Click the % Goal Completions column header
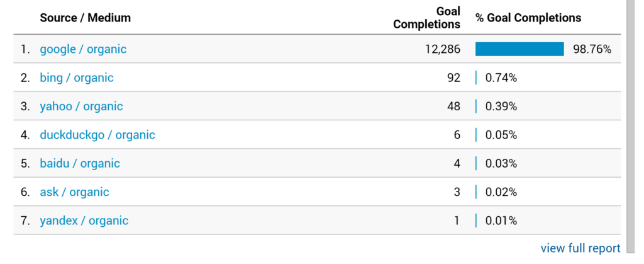This screenshot has width=644, height=264. [528, 18]
